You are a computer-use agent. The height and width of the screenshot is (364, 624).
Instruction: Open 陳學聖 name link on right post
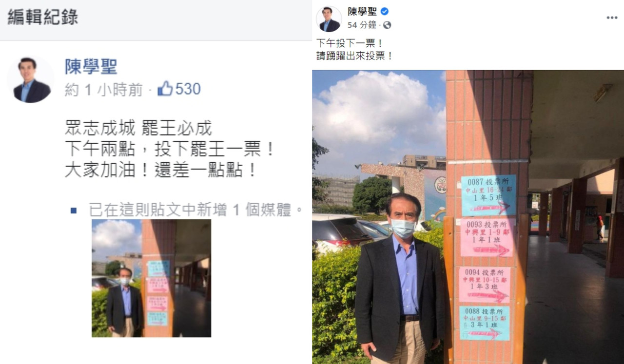[x=362, y=12]
